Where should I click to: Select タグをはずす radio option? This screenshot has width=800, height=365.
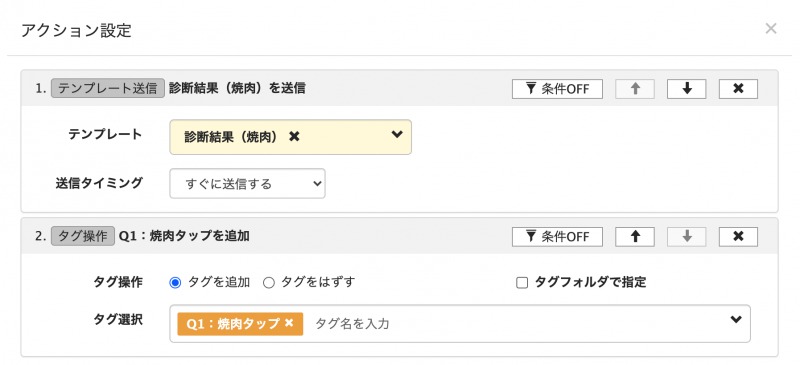pyautogui.click(x=269, y=283)
